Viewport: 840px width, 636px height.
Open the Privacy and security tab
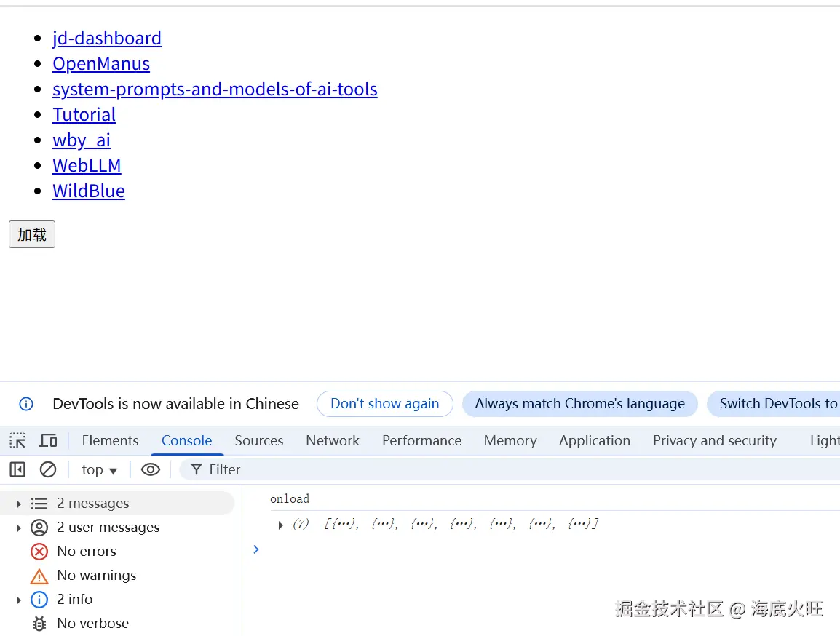click(x=715, y=440)
